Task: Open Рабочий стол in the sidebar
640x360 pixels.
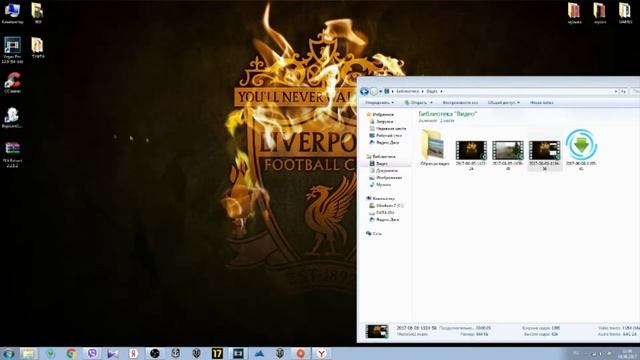Action: (386, 136)
